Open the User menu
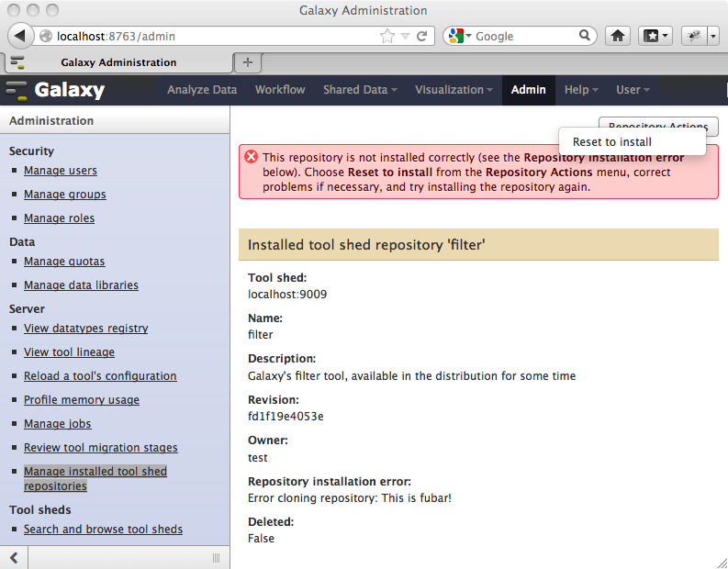This screenshot has height=569, width=728. pyautogui.click(x=633, y=90)
